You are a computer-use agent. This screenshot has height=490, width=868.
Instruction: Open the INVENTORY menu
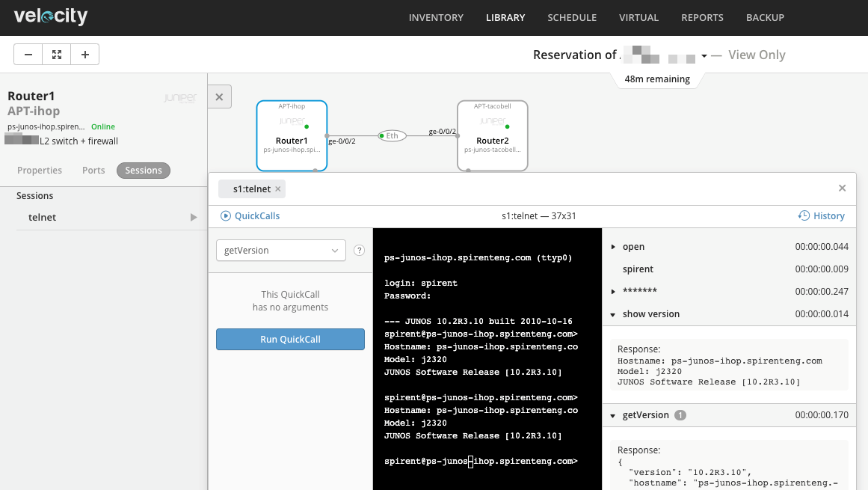pyautogui.click(x=436, y=18)
